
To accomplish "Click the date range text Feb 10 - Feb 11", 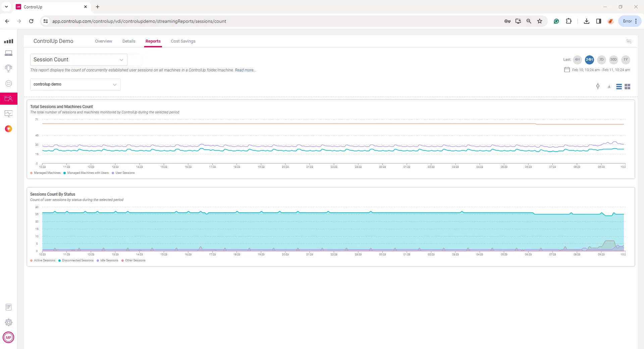I will click(x=601, y=70).
